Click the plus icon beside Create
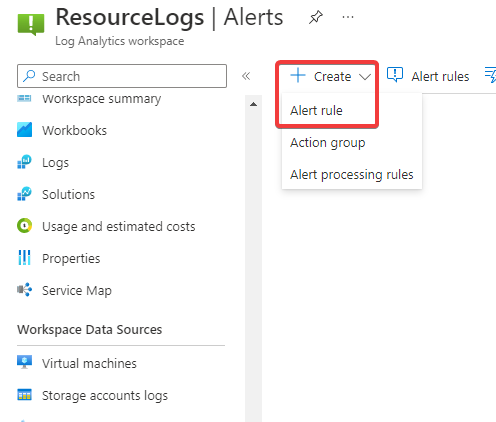The width and height of the screenshot is (496, 422). click(x=298, y=75)
